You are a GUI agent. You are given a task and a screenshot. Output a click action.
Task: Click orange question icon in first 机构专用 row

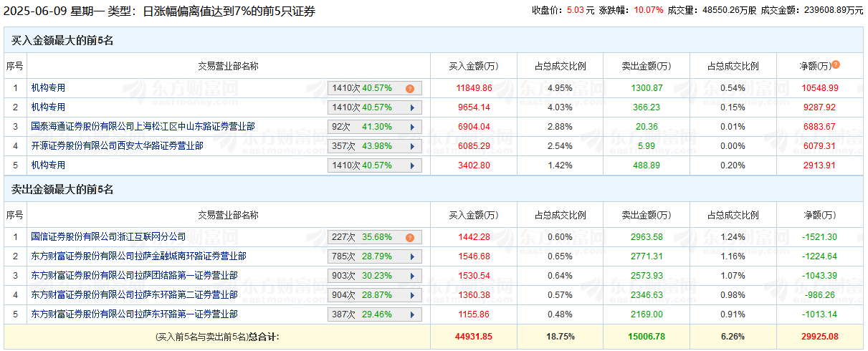coord(410,89)
